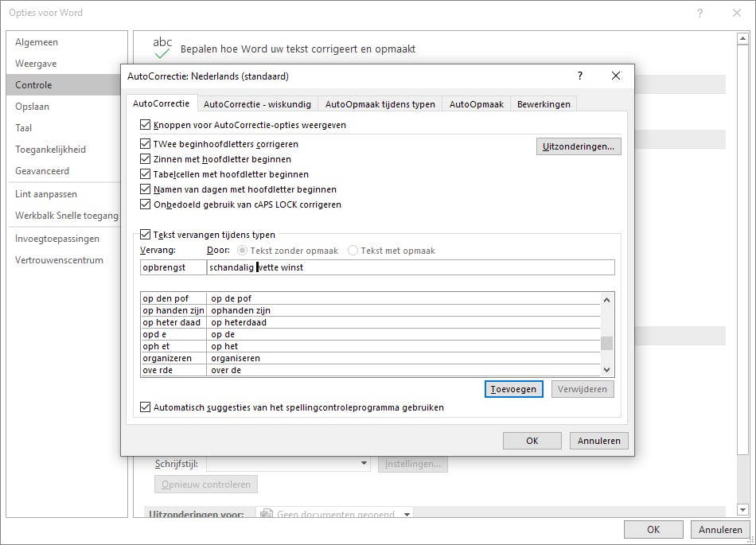Close the AutoCorrectie dialog with X
Viewport: 756px width, 545px height.
(616, 76)
